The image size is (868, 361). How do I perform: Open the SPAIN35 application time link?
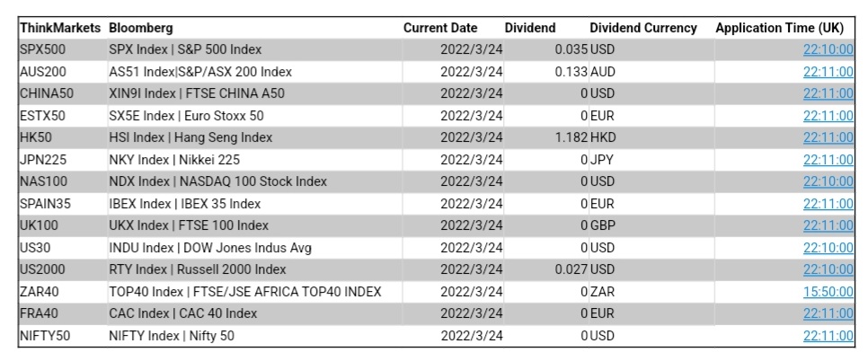click(x=828, y=204)
